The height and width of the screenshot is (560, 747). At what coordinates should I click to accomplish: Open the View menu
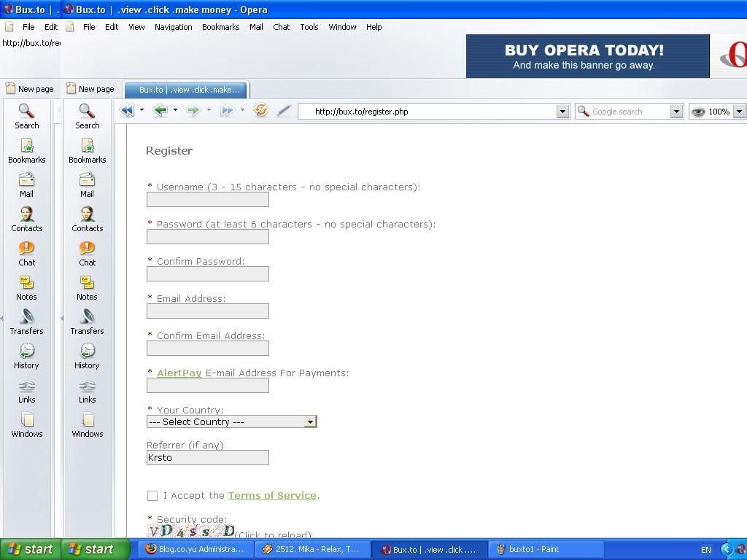click(136, 27)
